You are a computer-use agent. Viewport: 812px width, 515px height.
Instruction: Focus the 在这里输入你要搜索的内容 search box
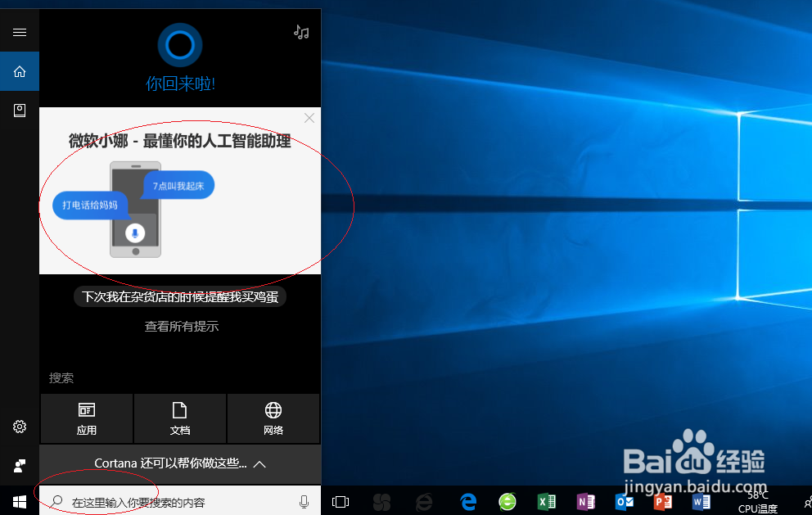(180, 501)
